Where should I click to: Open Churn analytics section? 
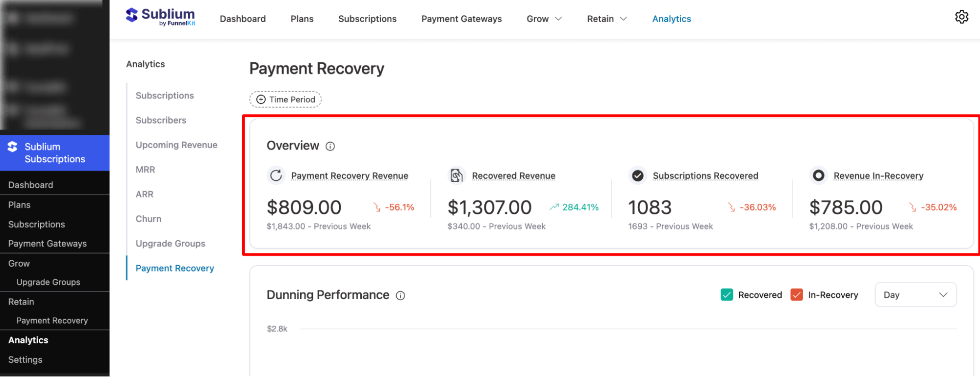coord(149,219)
